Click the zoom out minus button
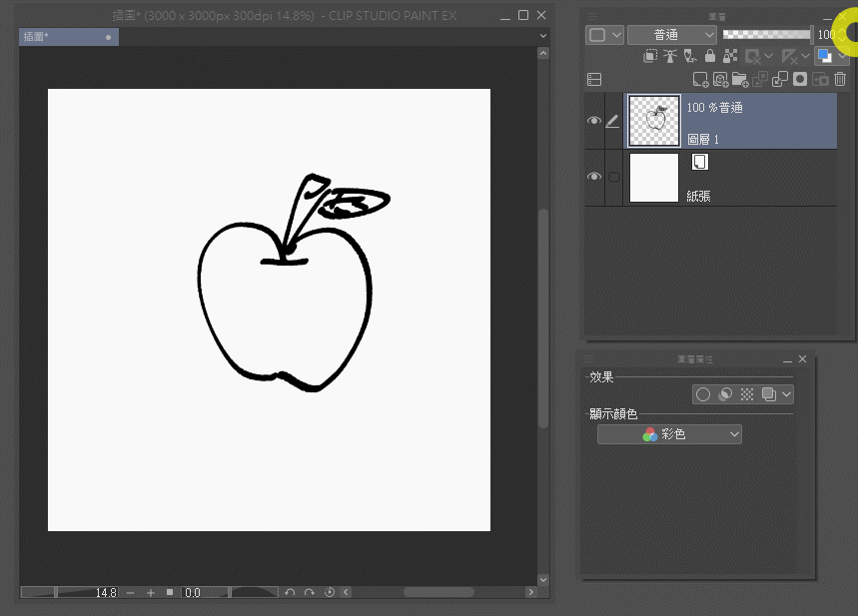This screenshot has height=616, width=858. pos(131,592)
